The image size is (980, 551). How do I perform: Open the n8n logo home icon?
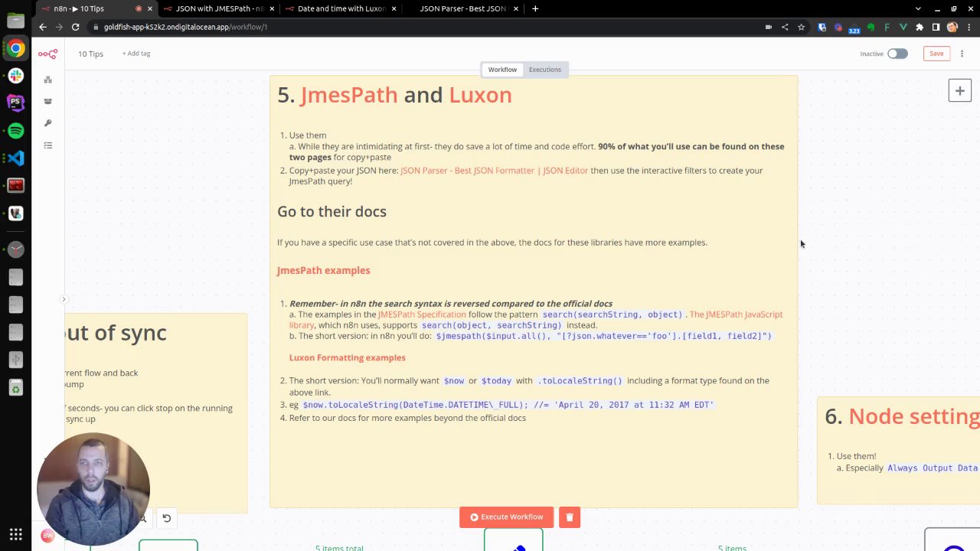pos(47,54)
